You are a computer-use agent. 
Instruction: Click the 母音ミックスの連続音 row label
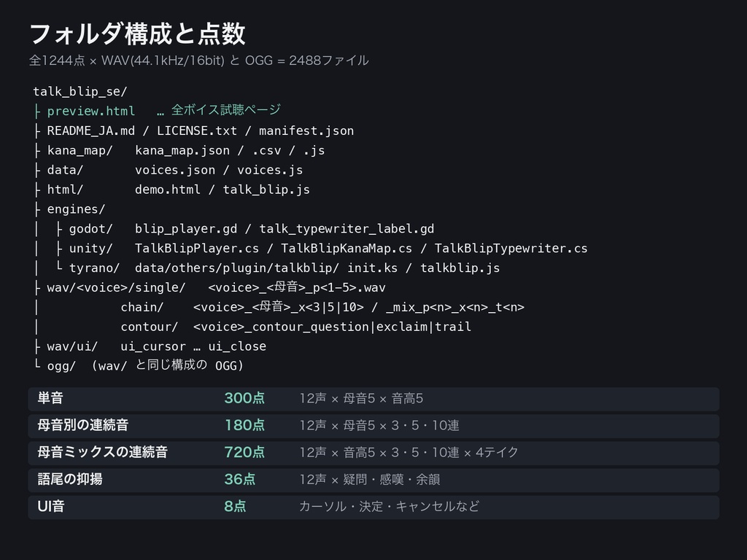pos(102,452)
